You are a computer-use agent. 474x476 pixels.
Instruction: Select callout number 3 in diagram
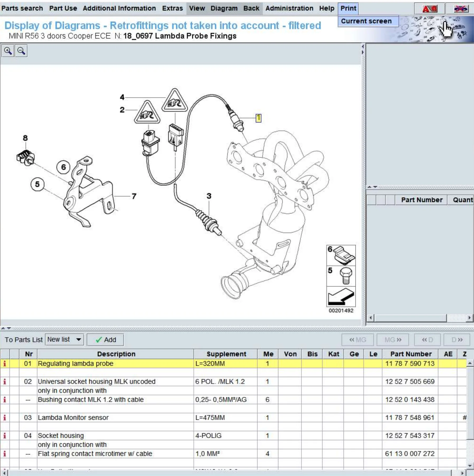209,196
